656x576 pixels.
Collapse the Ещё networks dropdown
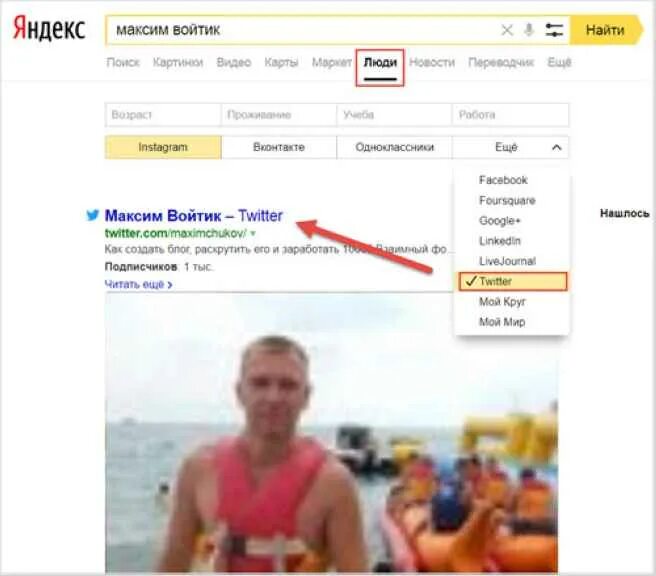pyautogui.click(x=510, y=147)
